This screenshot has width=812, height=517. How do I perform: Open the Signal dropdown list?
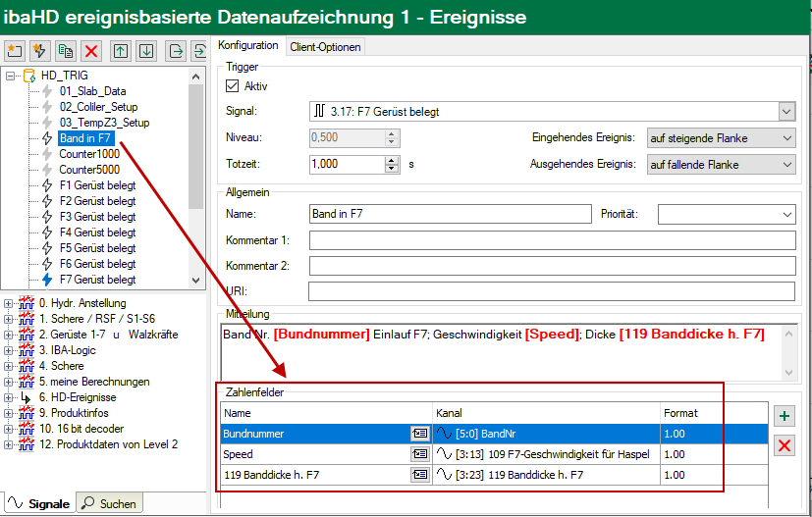click(x=786, y=112)
